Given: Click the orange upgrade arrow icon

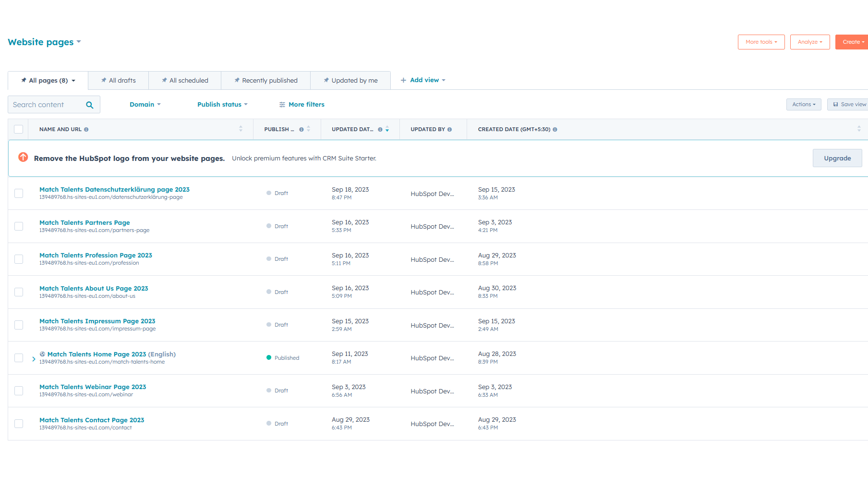Looking at the screenshot, I should click(x=23, y=157).
